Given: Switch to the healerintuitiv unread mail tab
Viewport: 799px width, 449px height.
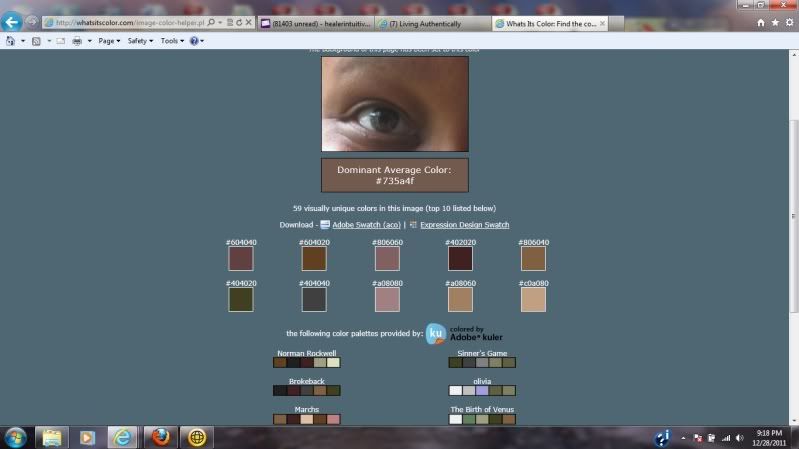Looking at the screenshot, I should pyautogui.click(x=316, y=23).
